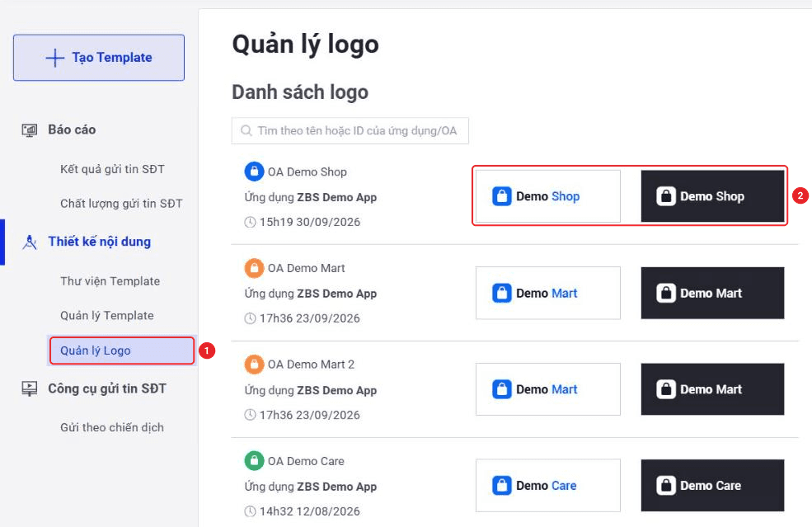Click the Danh sách logo heading

coord(300,92)
